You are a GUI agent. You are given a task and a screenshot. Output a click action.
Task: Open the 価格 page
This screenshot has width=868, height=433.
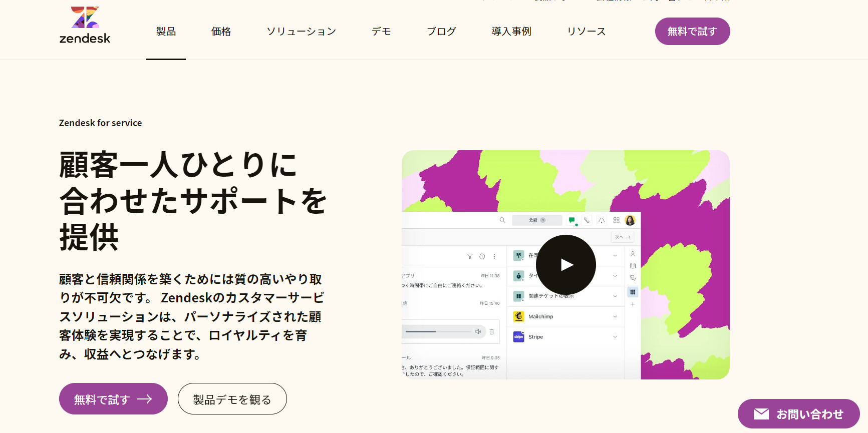point(221,32)
